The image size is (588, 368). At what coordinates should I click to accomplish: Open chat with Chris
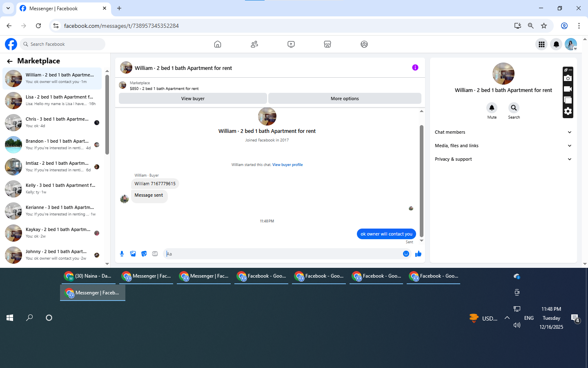click(x=52, y=122)
